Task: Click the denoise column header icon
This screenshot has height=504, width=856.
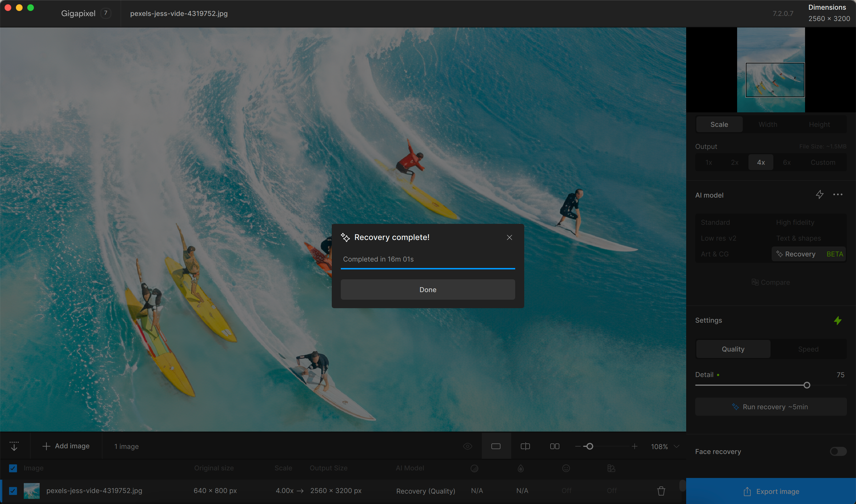Action: point(474,468)
